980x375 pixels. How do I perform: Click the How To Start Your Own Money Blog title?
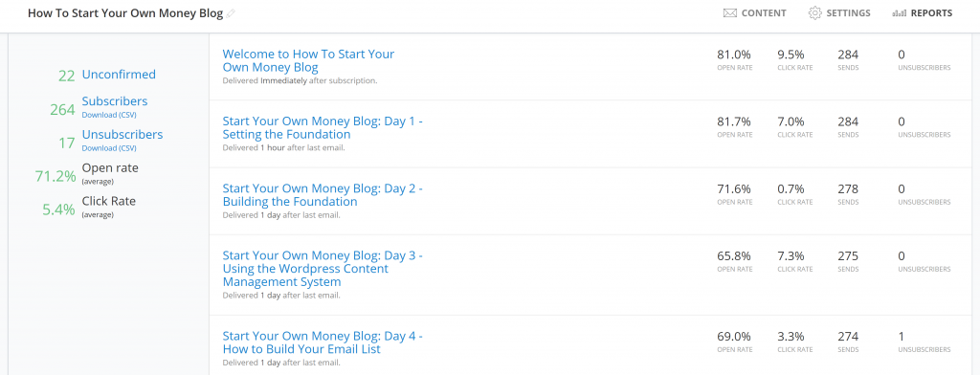125,13
